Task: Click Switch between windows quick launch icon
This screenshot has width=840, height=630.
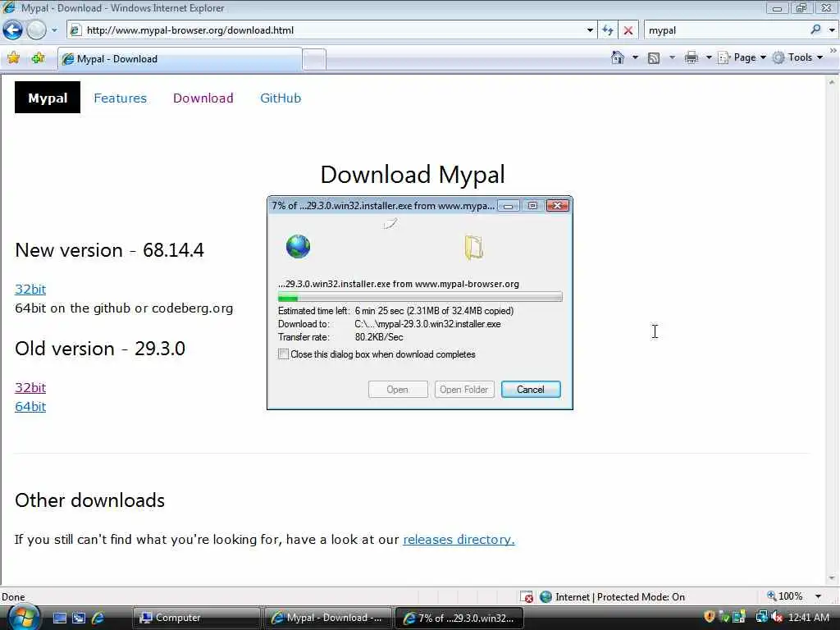Action: (x=79, y=618)
